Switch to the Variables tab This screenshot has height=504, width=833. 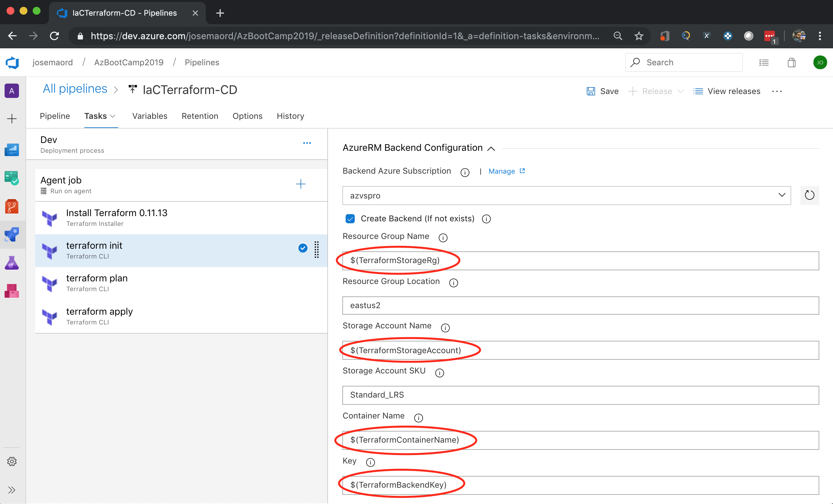pos(150,116)
